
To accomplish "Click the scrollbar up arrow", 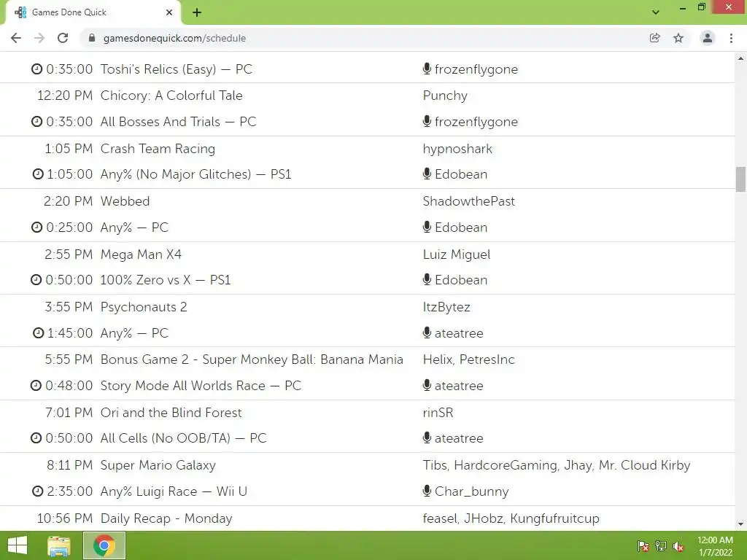I will pos(740,58).
